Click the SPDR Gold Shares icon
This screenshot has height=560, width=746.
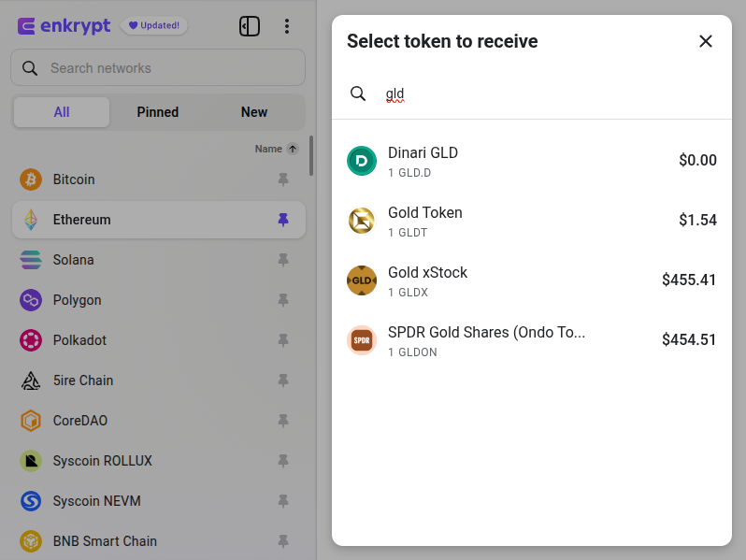(362, 340)
